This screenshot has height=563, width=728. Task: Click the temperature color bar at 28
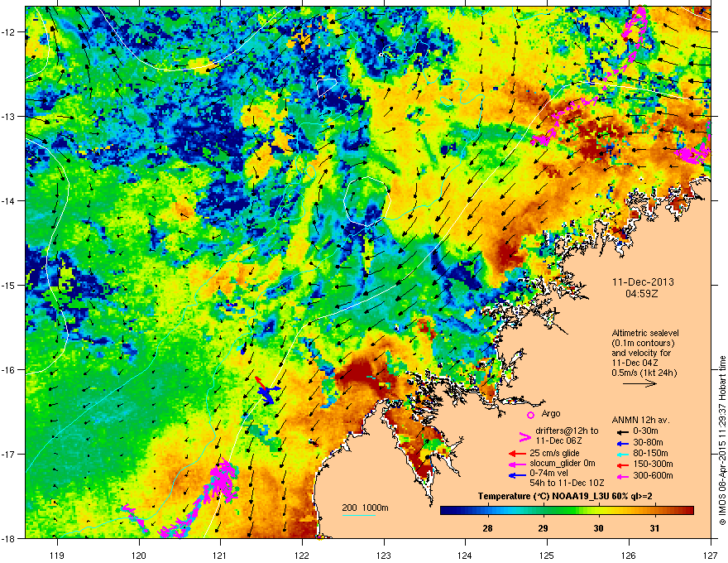(487, 511)
